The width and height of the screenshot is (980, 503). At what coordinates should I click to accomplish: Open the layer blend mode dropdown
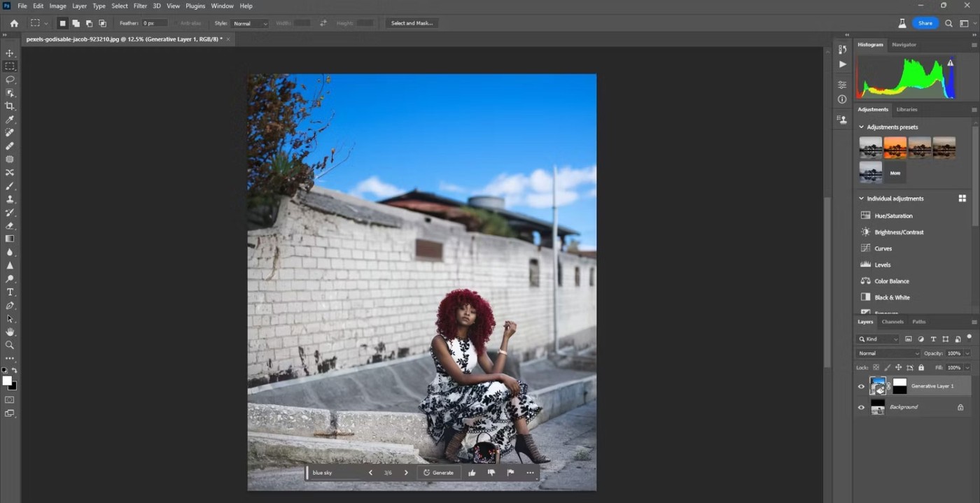pyautogui.click(x=888, y=353)
